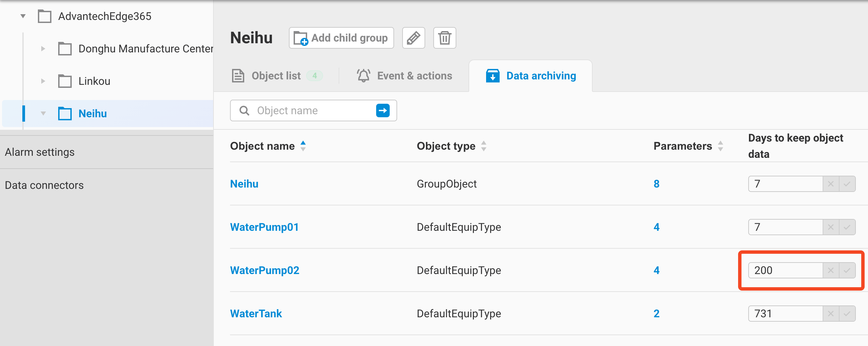Expand the Donghu Manufacture Center node
The image size is (868, 346).
(43, 49)
